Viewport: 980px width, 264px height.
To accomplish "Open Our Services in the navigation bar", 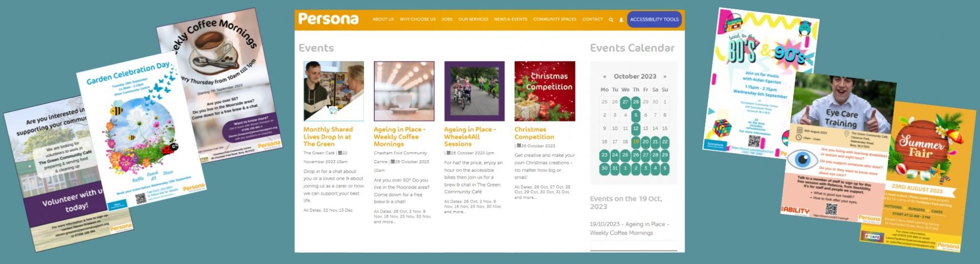I will pyautogui.click(x=473, y=20).
